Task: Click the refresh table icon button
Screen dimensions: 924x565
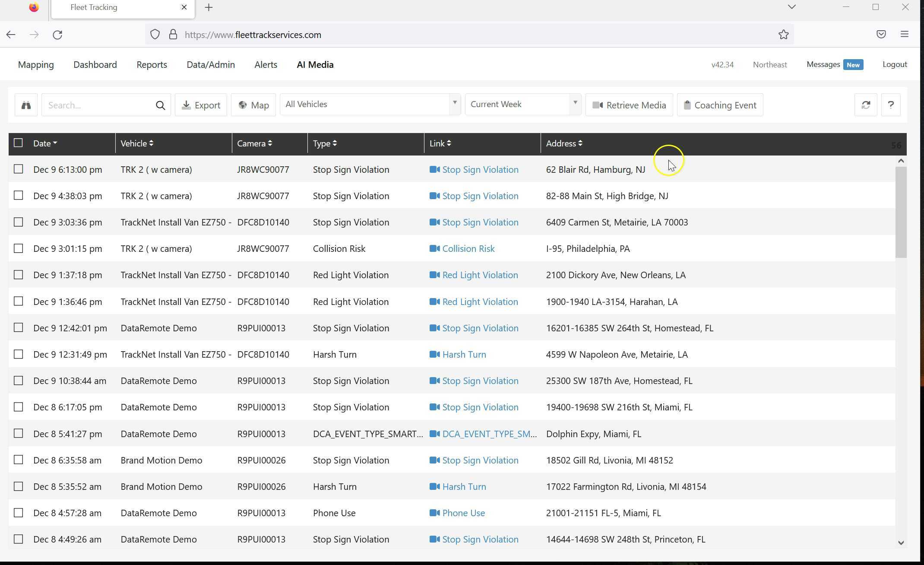Action: 865,105
